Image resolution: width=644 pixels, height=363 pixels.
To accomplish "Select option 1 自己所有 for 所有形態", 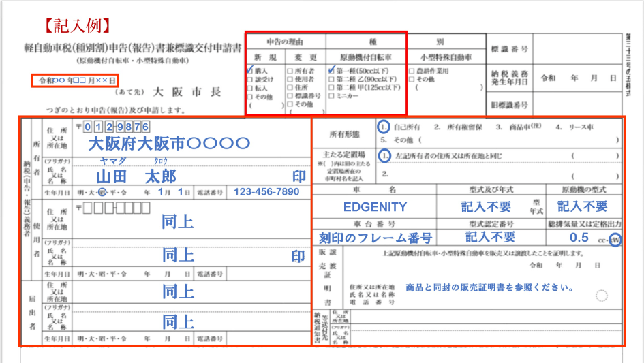I will tap(385, 127).
